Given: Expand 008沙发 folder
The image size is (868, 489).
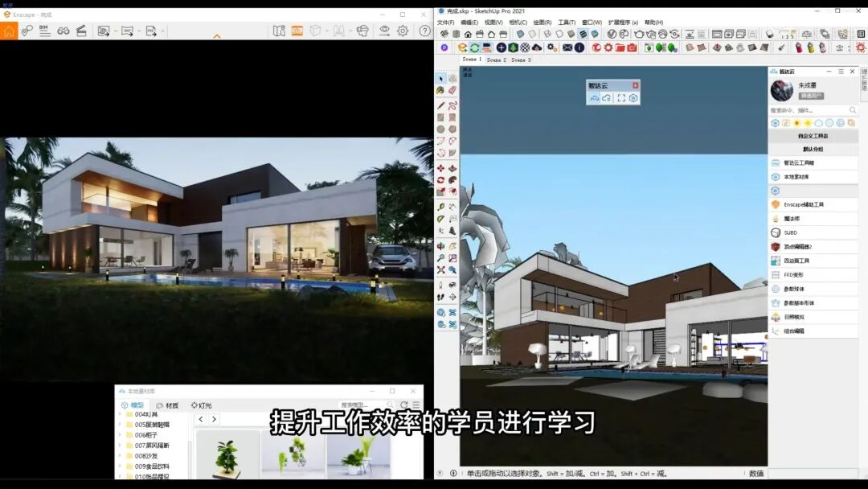Looking at the screenshot, I should point(121,456).
